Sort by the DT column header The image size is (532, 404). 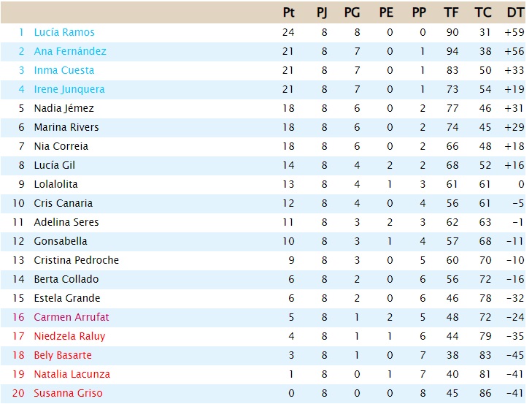pos(515,12)
